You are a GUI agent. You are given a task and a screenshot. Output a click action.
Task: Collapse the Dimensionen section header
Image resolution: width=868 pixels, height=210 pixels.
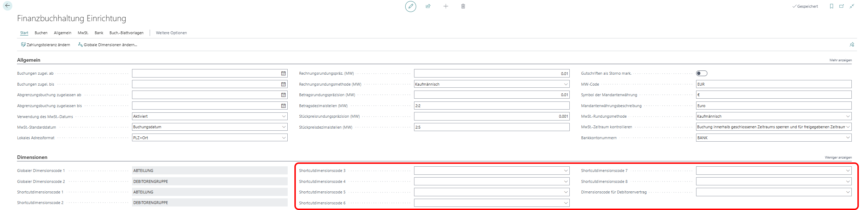tap(32, 157)
